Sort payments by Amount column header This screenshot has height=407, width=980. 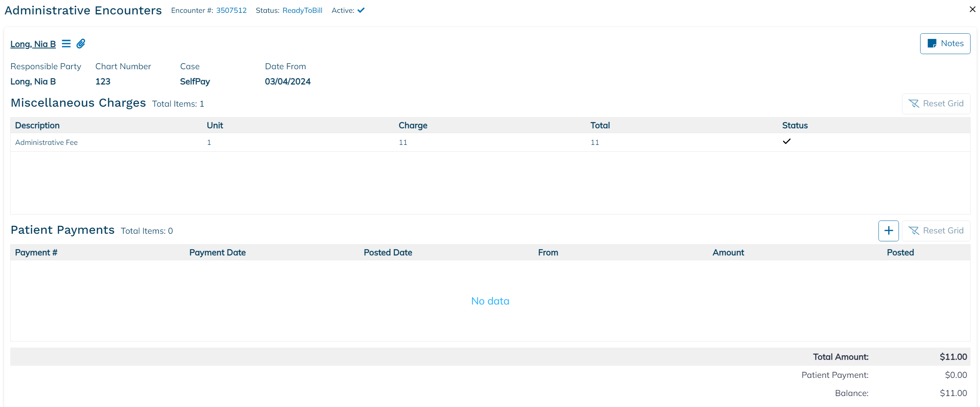pyautogui.click(x=728, y=252)
